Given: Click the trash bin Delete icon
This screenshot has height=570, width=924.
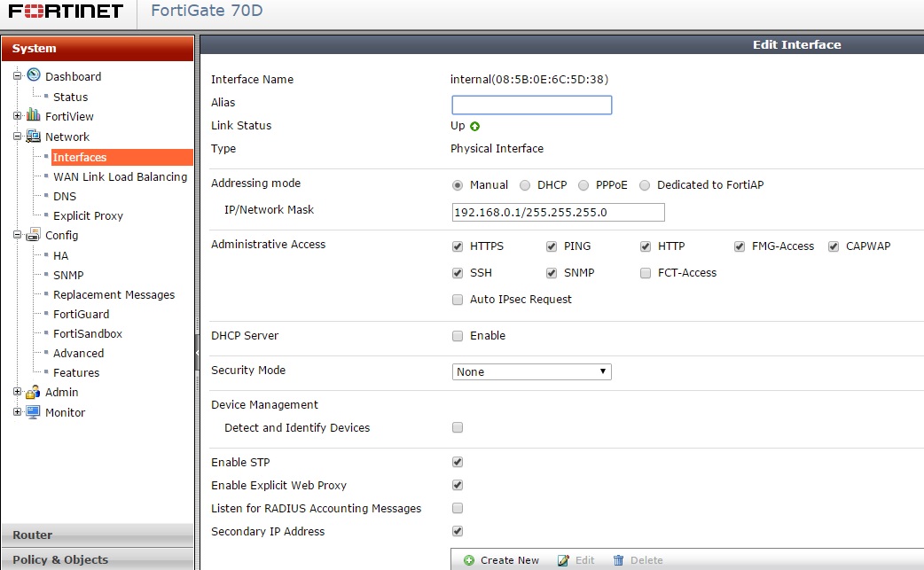Looking at the screenshot, I should (x=618, y=560).
